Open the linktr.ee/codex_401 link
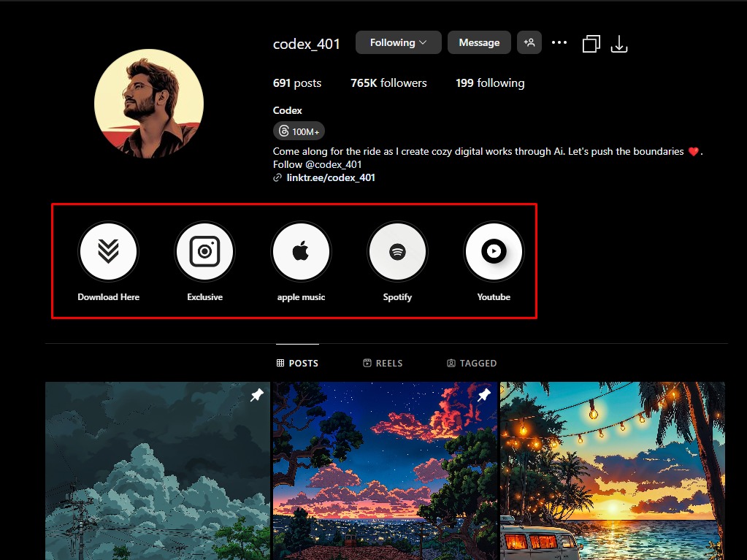747x560 pixels. pos(331,177)
